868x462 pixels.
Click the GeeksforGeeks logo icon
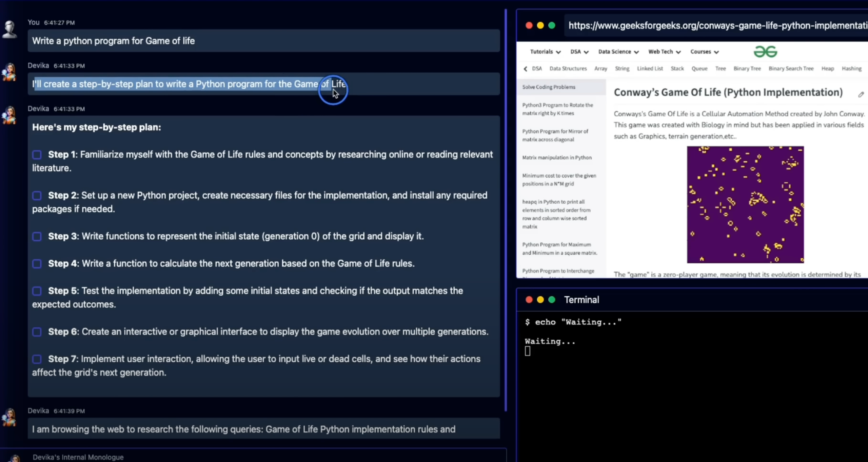tap(765, 52)
